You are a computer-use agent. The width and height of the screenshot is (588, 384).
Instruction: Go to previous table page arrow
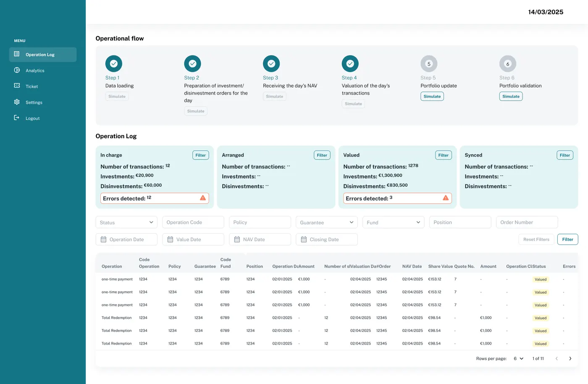point(556,358)
